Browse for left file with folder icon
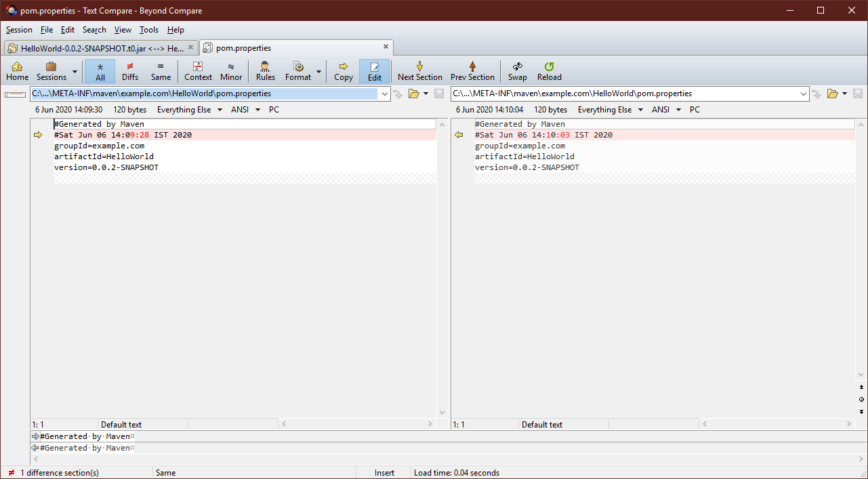868x479 pixels. pyautogui.click(x=413, y=93)
